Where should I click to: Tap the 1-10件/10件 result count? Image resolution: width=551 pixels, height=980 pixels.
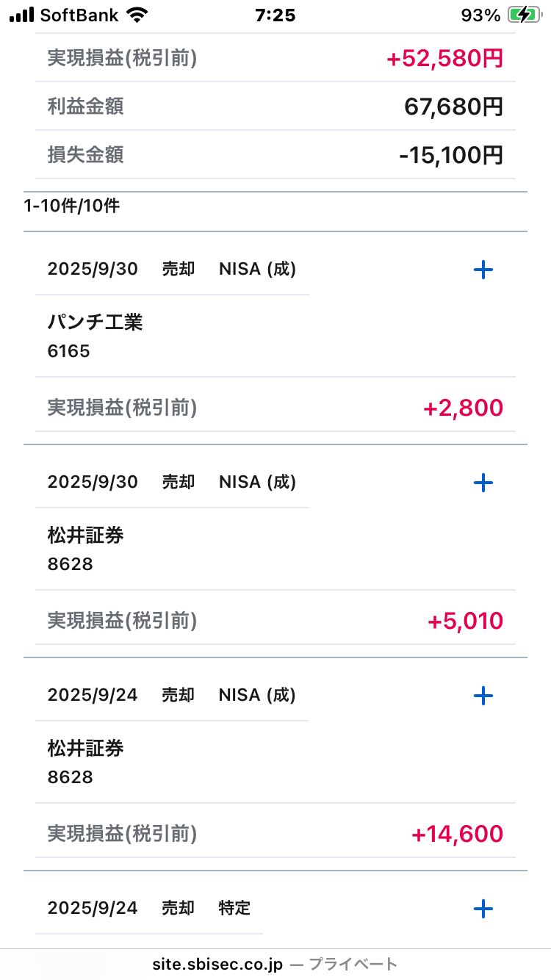pyautogui.click(x=71, y=206)
